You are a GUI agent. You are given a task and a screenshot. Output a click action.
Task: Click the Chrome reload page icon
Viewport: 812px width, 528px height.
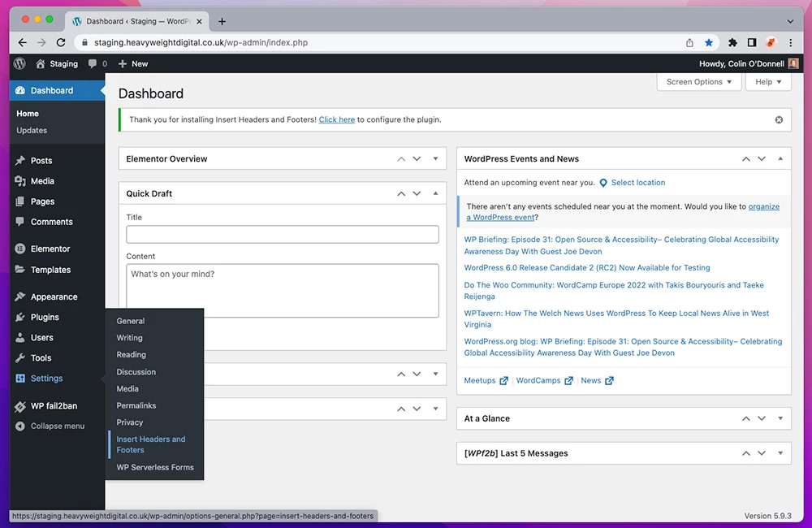pos(61,42)
